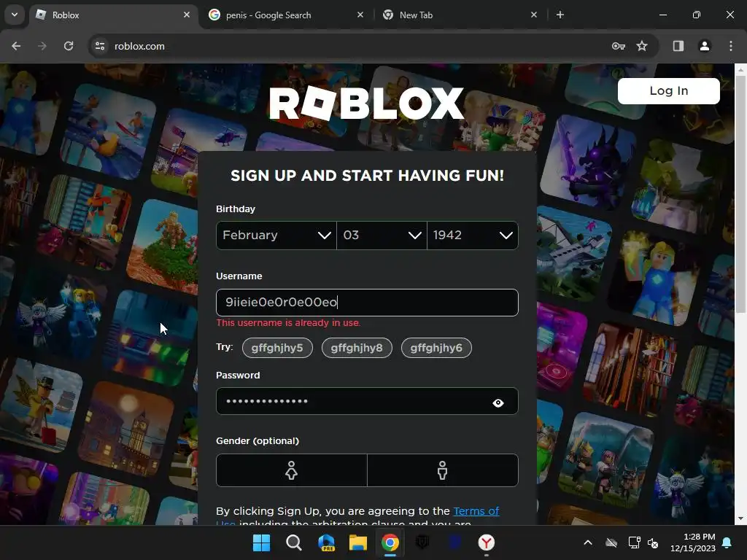The width and height of the screenshot is (747, 560).
Task: Show hidden system tray icons
Action: click(x=588, y=542)
